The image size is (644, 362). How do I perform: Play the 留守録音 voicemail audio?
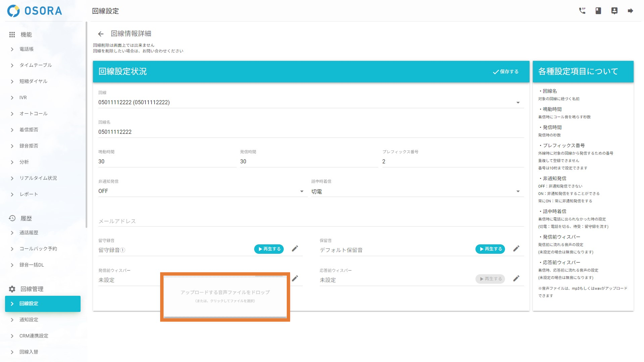(x=269, y=249)
